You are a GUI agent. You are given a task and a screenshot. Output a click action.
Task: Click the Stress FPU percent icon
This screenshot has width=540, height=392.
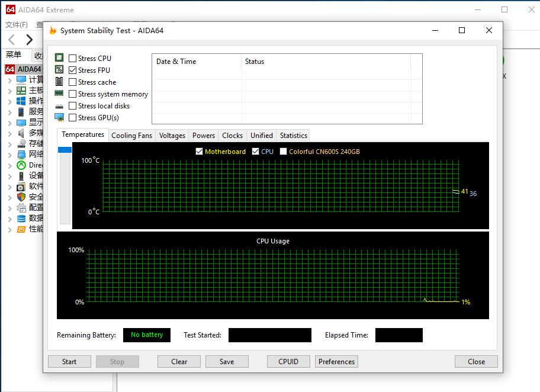coord(59,70)
